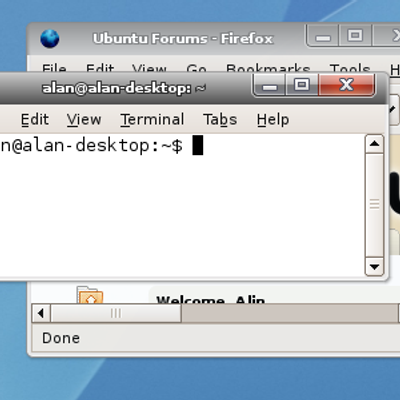Click the Firefox horizontal scrollbar thumb
Image resolution: width=400 pixels, height=400 pixels.
coord(116,313)
